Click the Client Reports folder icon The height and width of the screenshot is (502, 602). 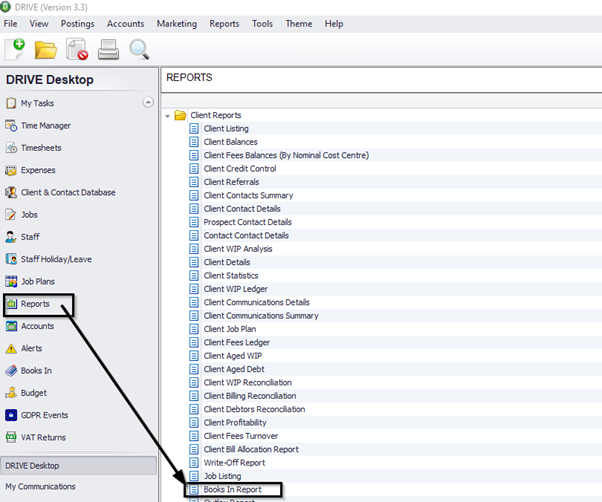(x=180, y=115)
